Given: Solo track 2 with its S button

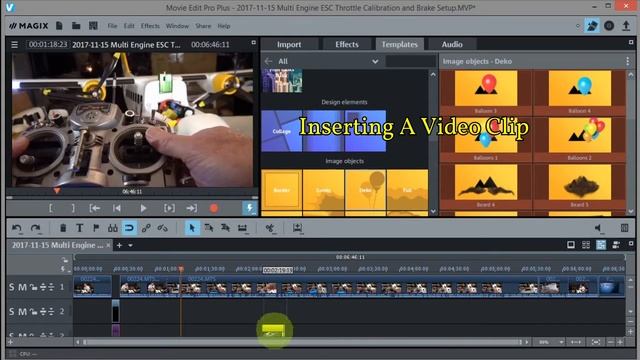Looking at the screenshot, I should tap(11, 312).
